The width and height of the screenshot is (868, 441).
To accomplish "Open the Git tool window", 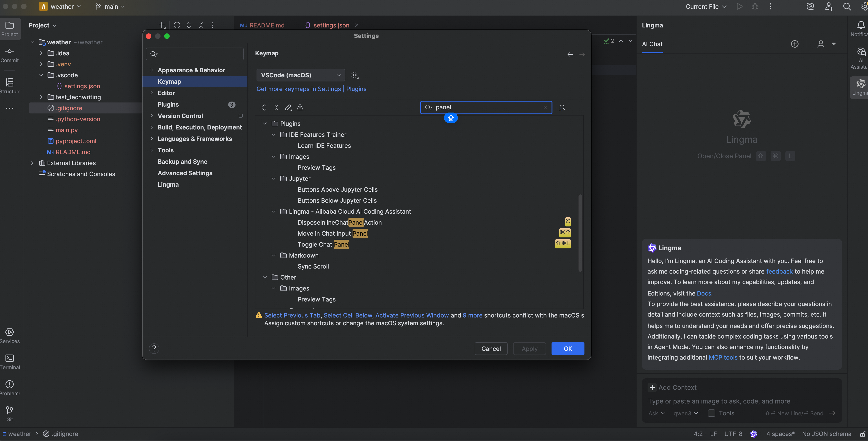I will [x=10, y=414].
